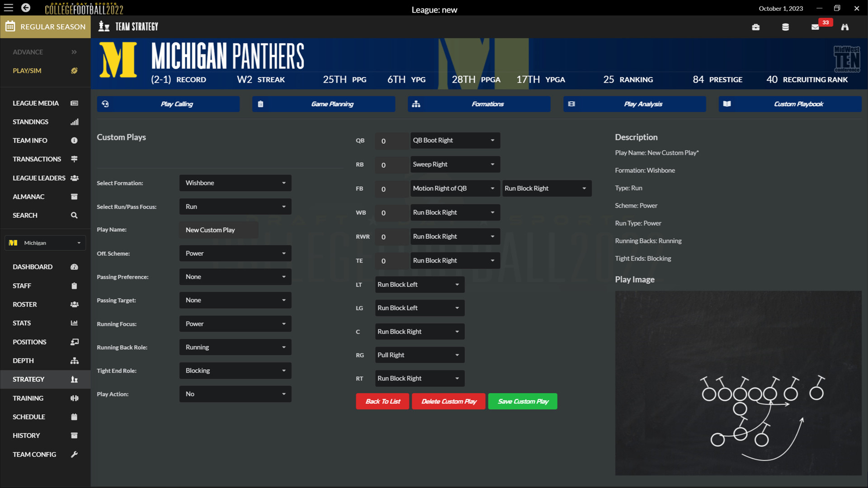View the play image diagram thumbnail

click(738, 383)
